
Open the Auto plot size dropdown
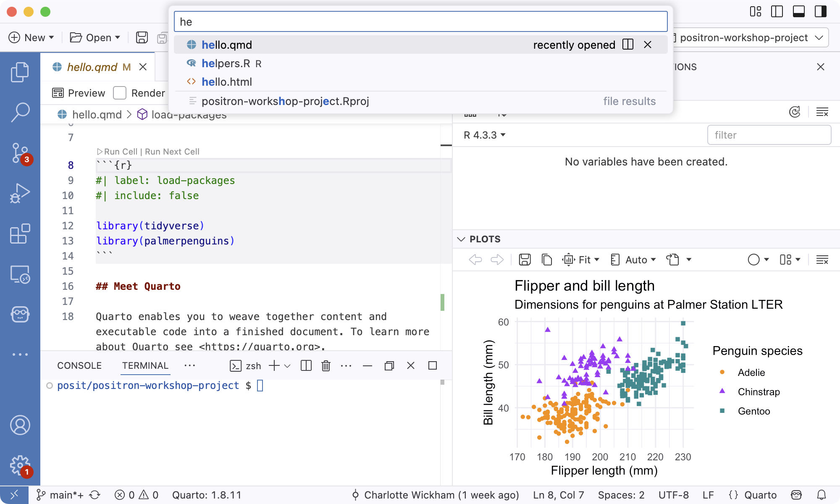point(633,260)
